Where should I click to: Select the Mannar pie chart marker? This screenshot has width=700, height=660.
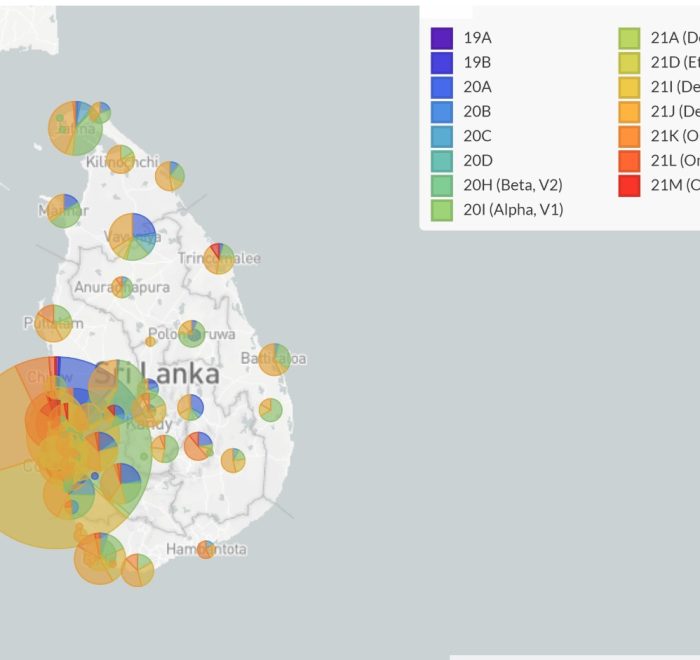pos(64,210)
